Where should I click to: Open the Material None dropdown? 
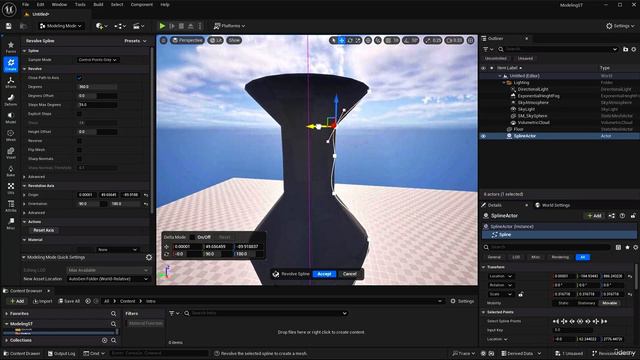pos(117,250)
